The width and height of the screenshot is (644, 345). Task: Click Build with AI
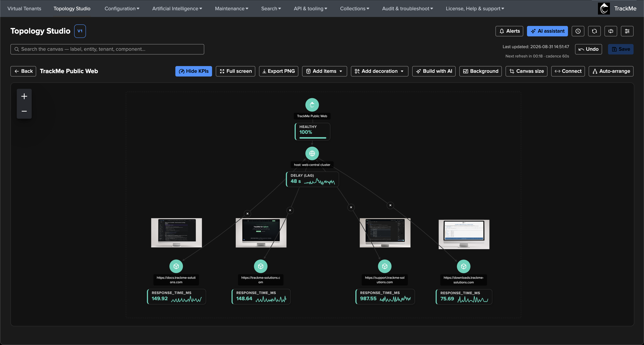click(434, 71)
